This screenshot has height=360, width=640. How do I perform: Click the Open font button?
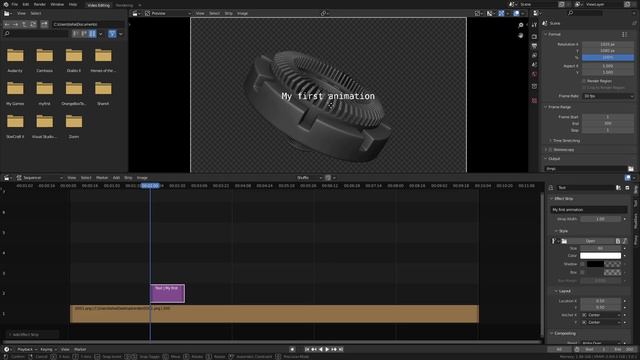pos(590,241)
